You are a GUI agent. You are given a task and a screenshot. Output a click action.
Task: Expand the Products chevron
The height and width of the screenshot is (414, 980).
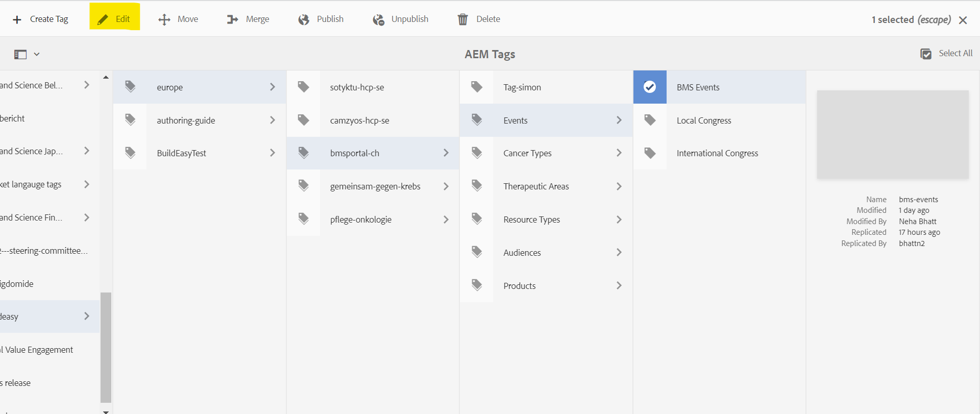click(x=619, y=285)
